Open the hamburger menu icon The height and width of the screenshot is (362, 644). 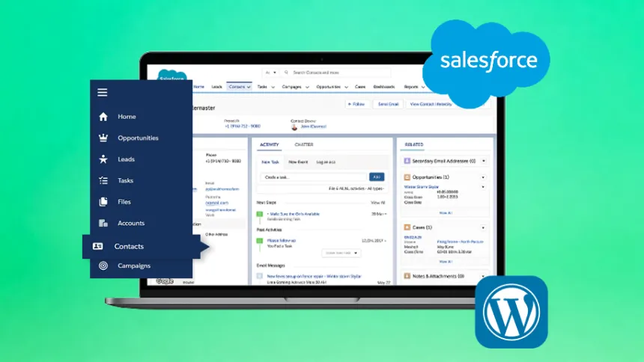coord(103,93)
